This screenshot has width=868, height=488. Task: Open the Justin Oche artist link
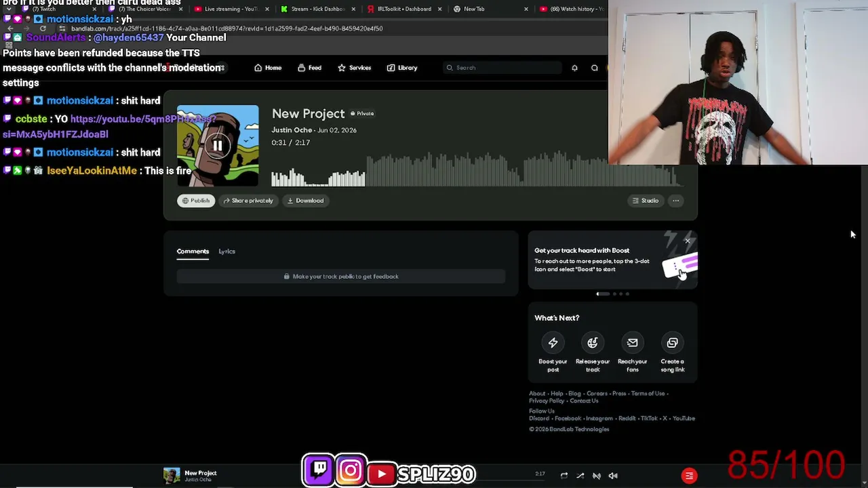292,130
